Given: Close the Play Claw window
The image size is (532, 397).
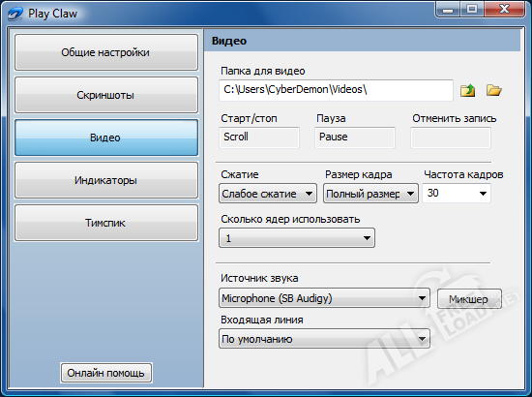Looking at the screenshot, I should point(504,9).
